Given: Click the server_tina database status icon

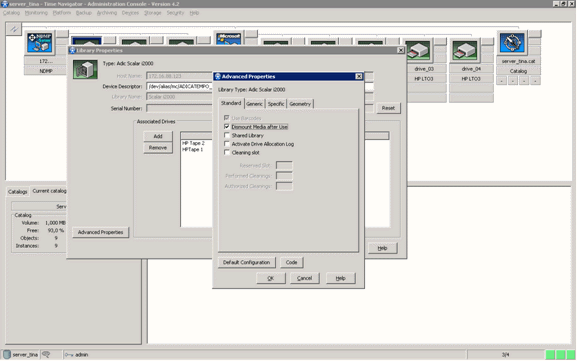Looking at the screenshot, I should pyautogui.click(x=7, y=354).
